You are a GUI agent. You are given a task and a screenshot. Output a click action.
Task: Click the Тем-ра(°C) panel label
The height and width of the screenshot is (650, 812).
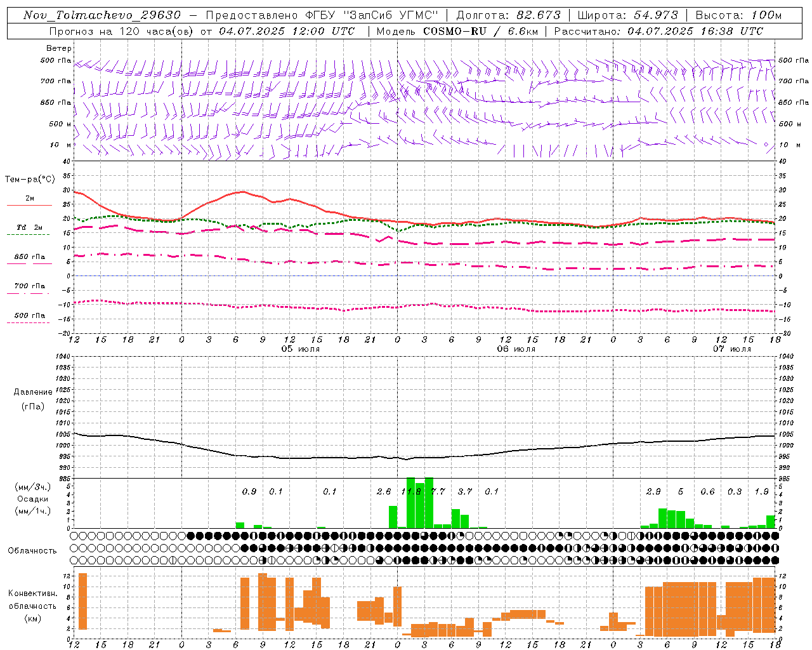coord(30,180)
